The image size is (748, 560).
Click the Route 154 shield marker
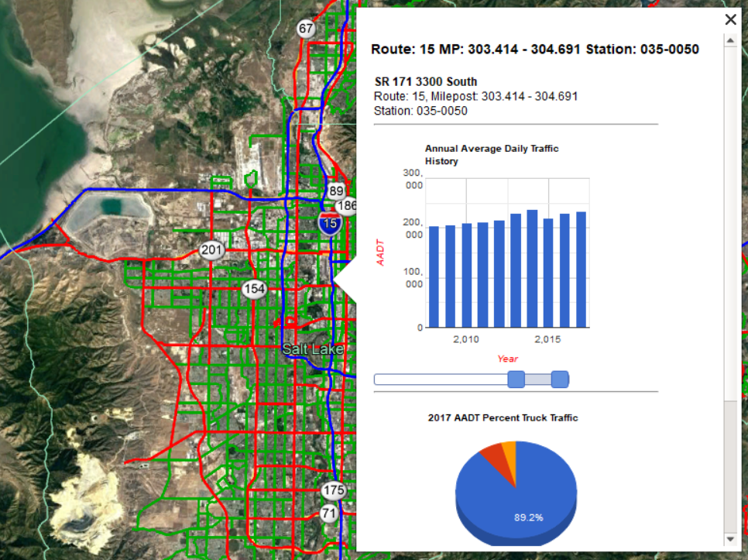253,289
